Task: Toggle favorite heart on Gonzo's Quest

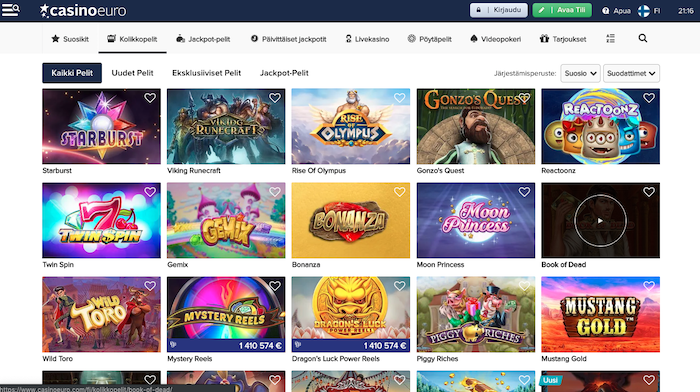Action: coord(524,98)
